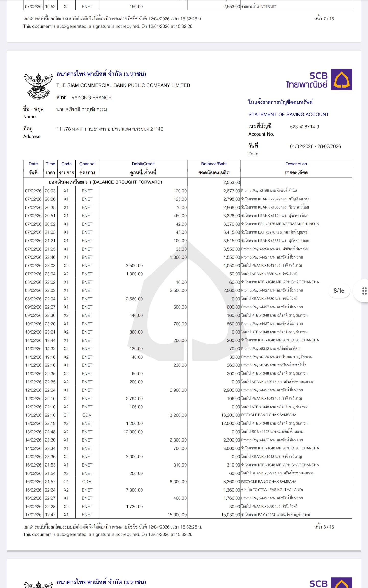
Task: Select account number 523-428714-9
Action: click(304, 127)
